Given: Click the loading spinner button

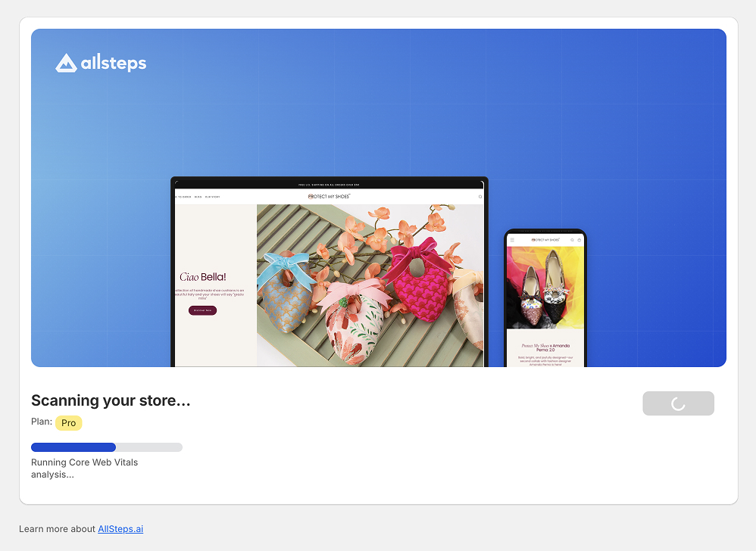Looking at the screenshot, I should tap(678, 403).
